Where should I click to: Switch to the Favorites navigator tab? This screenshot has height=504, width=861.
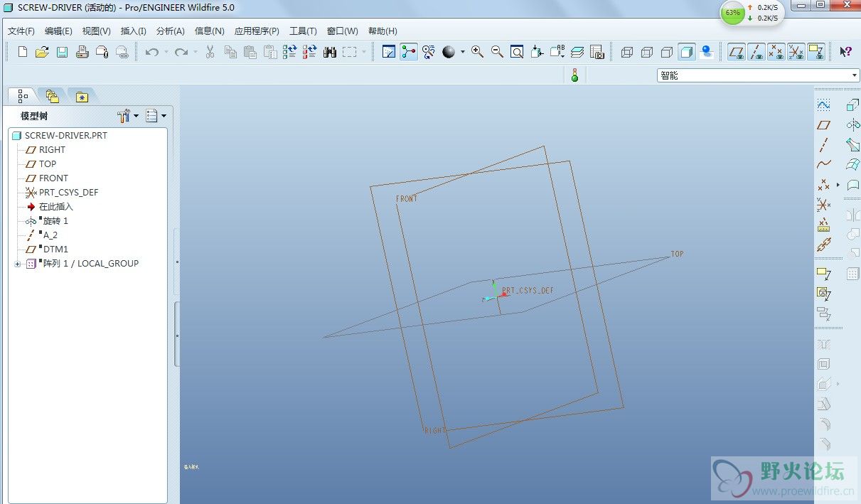(82, 97)
